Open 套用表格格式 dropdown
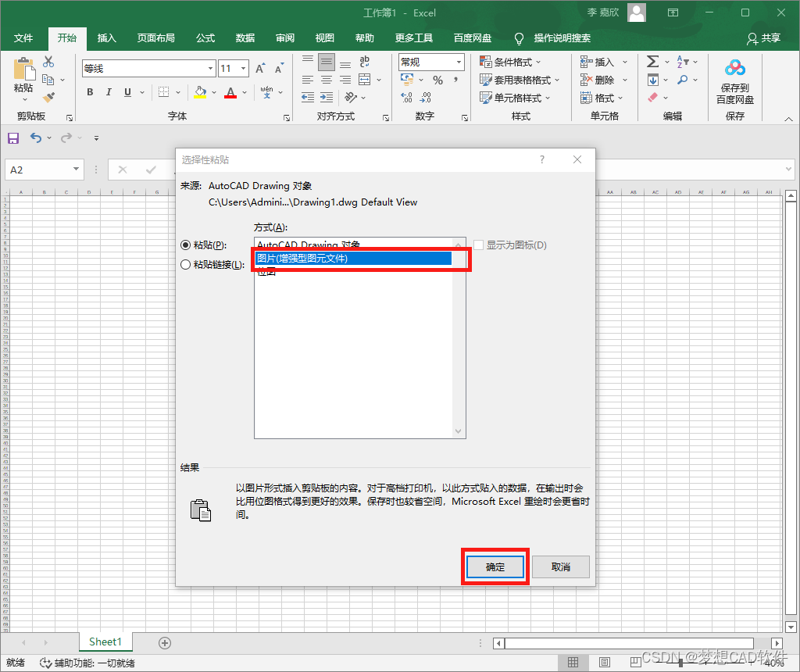 [520, 80]
